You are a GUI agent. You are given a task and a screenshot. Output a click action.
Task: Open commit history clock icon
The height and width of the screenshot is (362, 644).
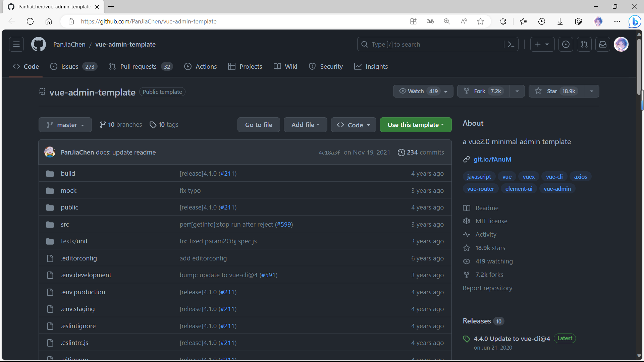401,153
